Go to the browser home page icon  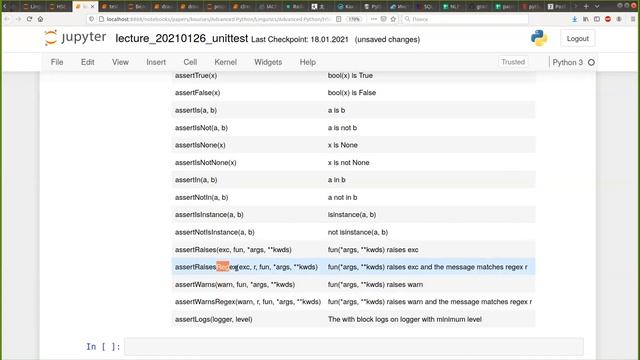(x=40, y=19)
